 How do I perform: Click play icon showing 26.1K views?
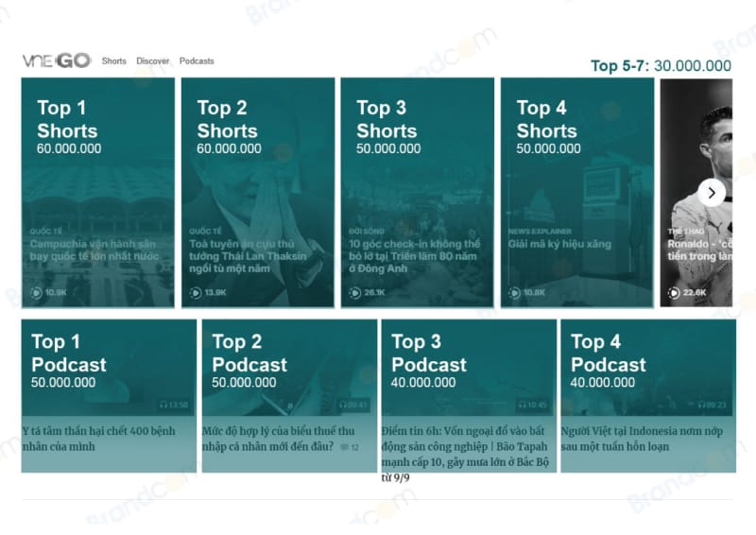(355, 293)
